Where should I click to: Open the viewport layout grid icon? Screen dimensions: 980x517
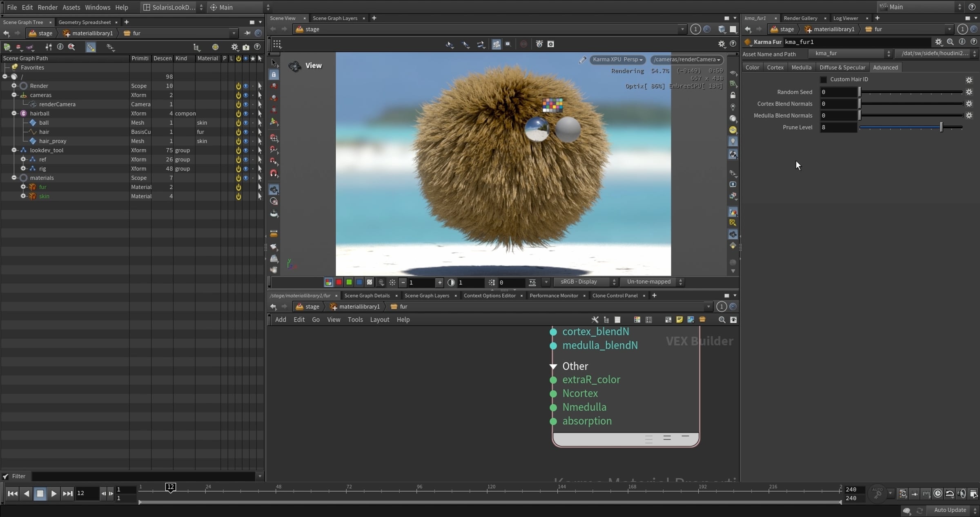coord(277,44)
